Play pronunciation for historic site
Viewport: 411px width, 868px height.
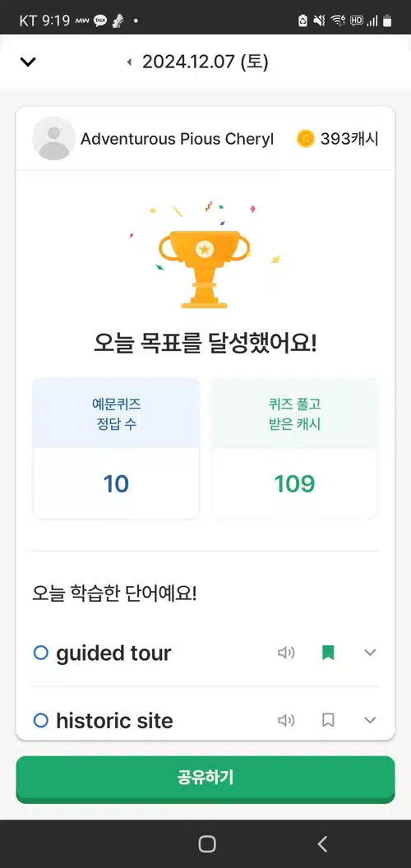coord(286,720)
